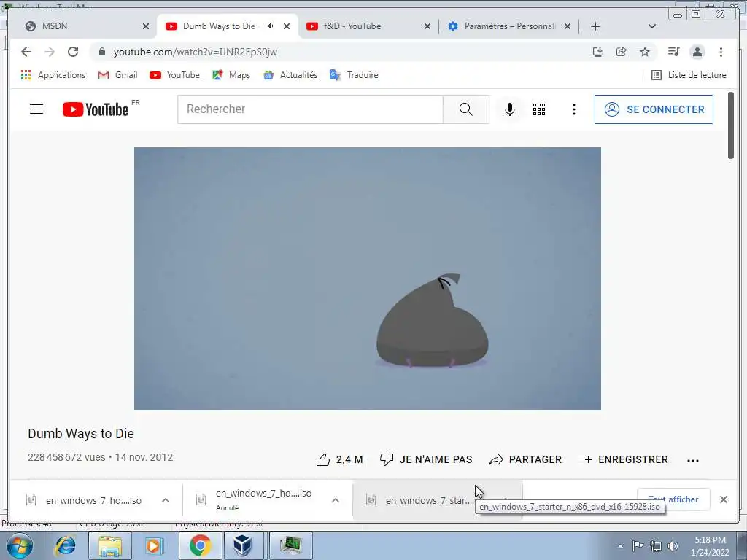Open VirtualBox from the taskbar
747x560 pixels.
[242, 545]
